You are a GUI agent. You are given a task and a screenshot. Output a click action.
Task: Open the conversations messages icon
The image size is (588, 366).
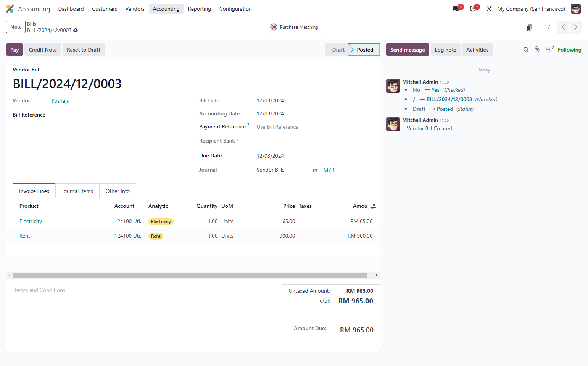tap(456, 9)
